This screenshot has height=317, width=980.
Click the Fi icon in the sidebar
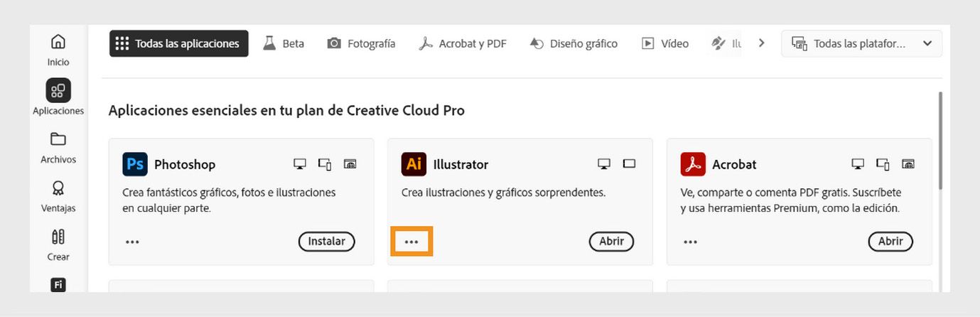[x=58, y=284]
